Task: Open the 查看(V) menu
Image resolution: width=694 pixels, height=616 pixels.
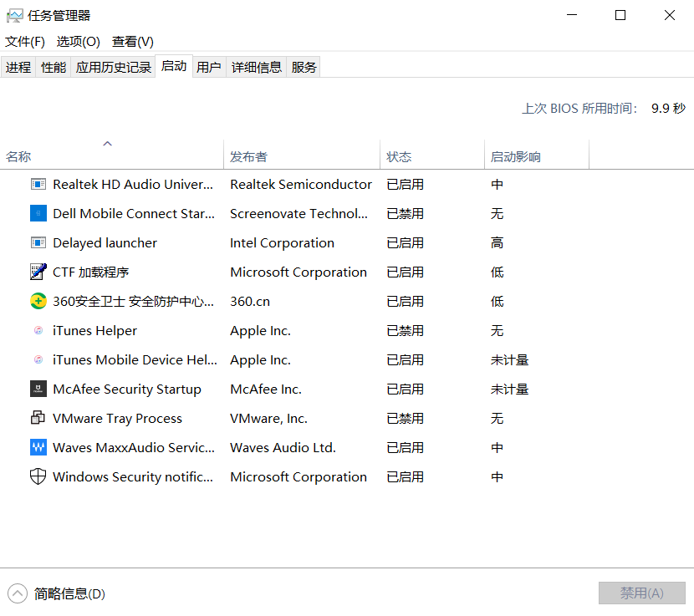Action: [x=133, y=42]
